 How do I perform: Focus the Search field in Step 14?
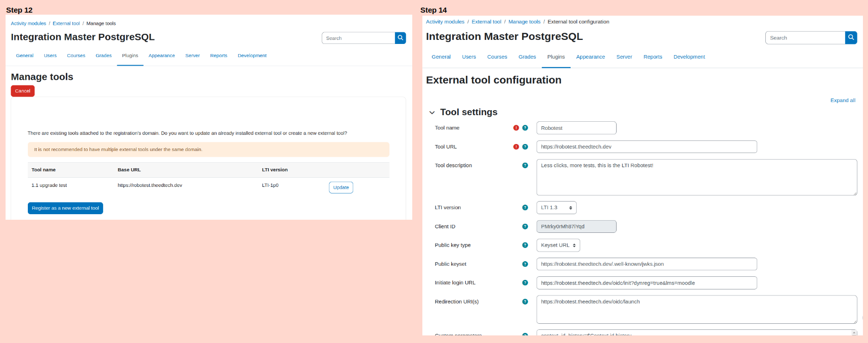tap(805, 37)
